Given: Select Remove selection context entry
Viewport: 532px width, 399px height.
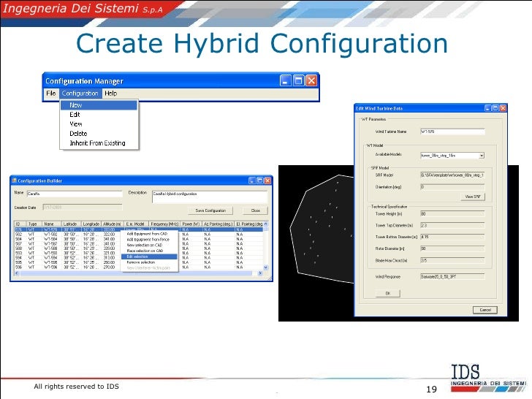Looking at the screenshot, I should tap(149, 262).
